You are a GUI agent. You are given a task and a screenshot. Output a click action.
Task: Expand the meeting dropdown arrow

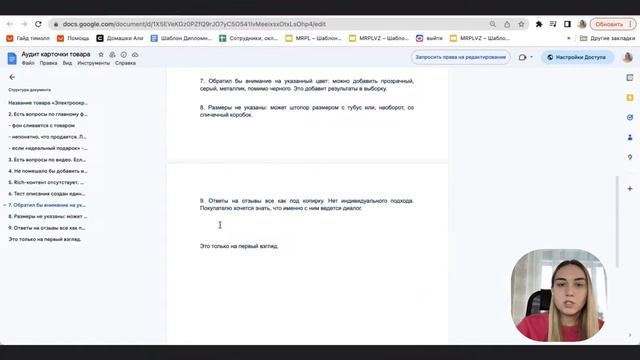531,57
